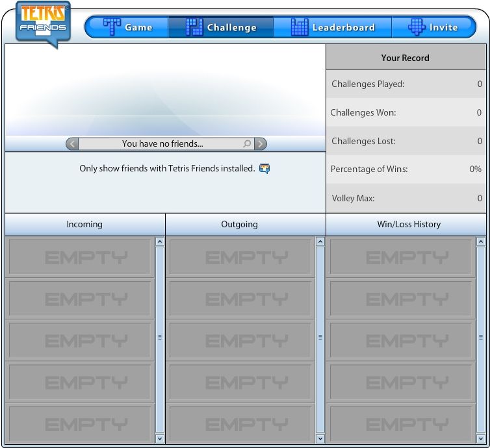Image resolution: width=490 pixels, height=448 pixels.
Task: Select first EMPTY slot under Incoming
Action: [80, 257]
